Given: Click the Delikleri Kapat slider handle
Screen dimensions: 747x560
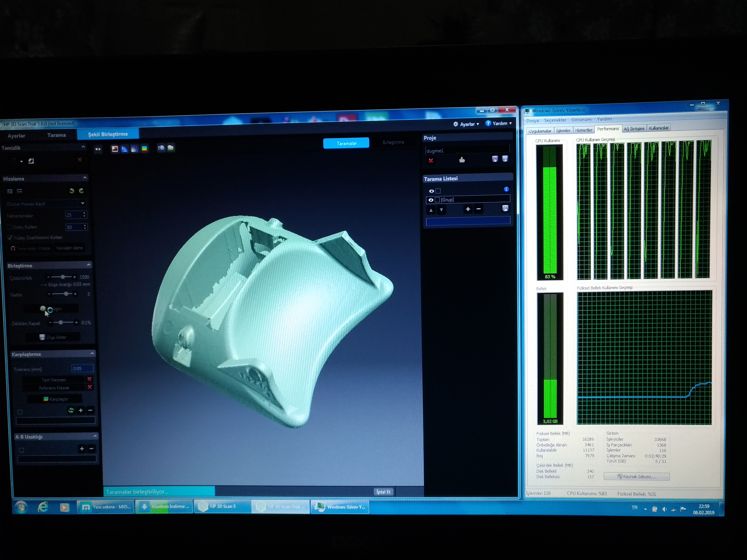Looking at the screenshot, I should pos(60,322).
